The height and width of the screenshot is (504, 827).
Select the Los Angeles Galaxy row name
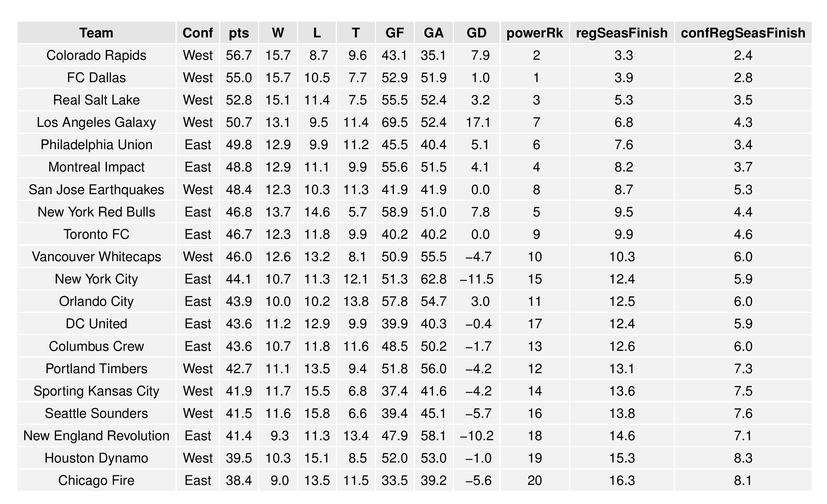(96, 122)
